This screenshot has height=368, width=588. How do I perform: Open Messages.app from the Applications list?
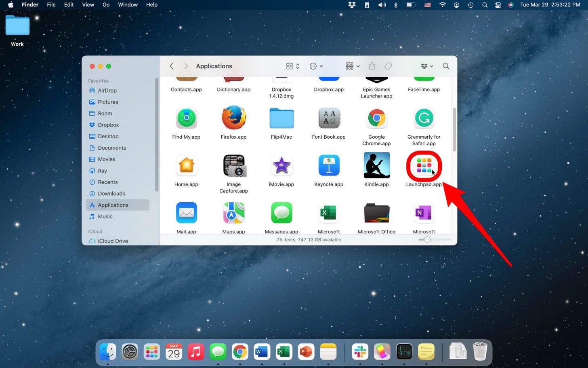[x=281, y=212]
